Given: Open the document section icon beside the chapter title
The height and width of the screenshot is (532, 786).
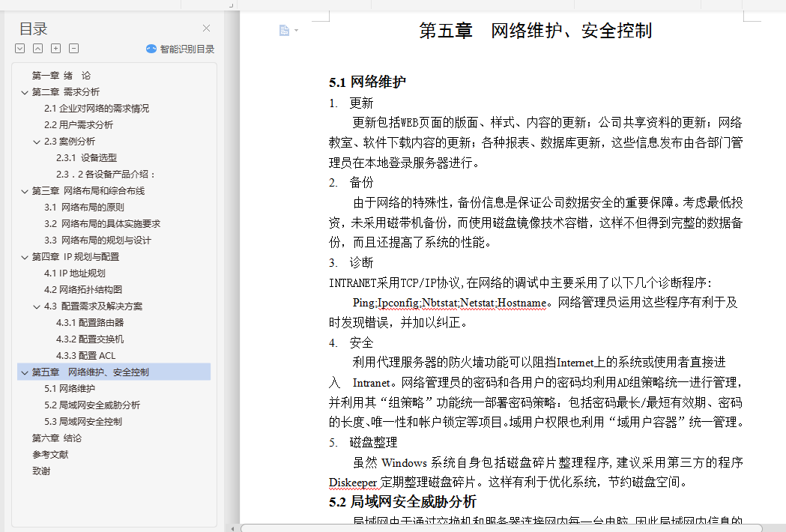Looking at the screenshot, I should pos(284,31).
